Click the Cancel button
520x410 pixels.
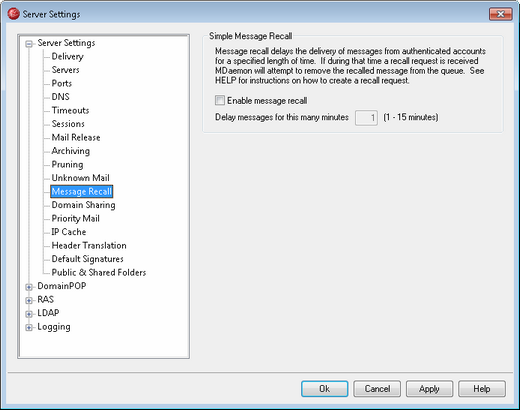(x=377, y=389)
